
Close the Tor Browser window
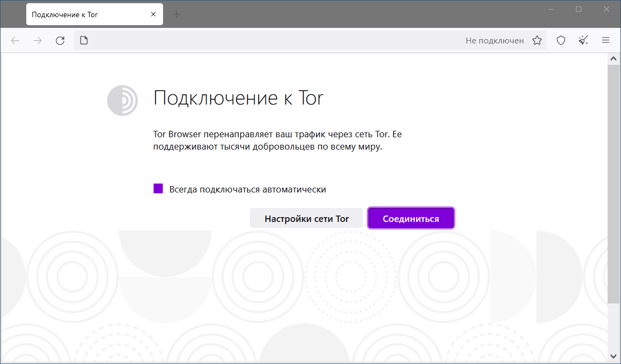[607, 9]
